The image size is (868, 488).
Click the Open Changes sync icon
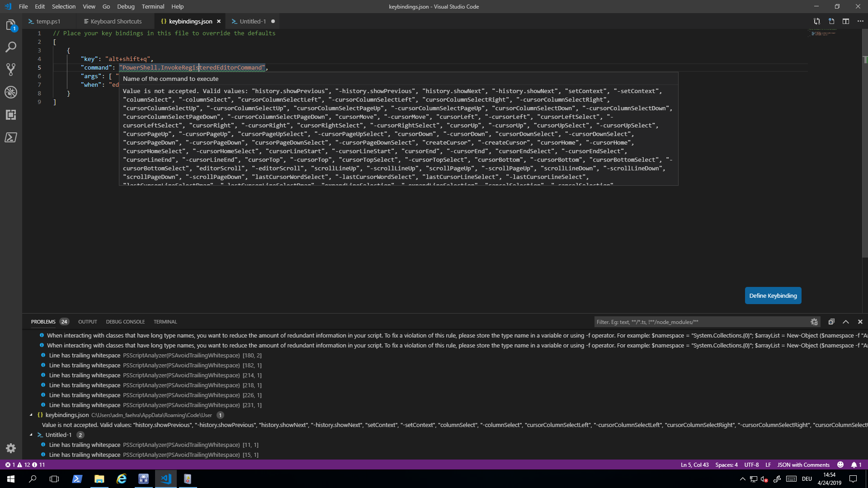(x=817, y=21)
